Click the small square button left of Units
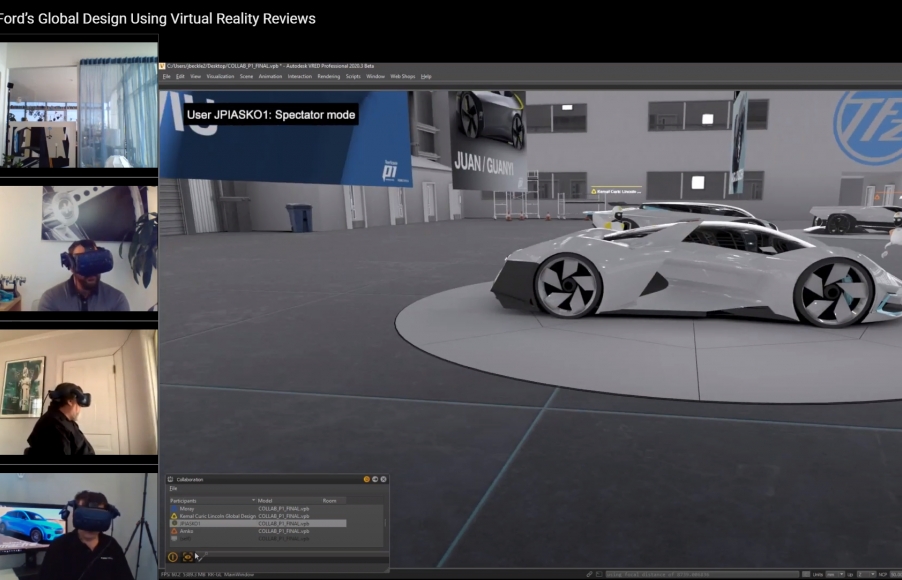 pyautogui.click(x=806, y=574)
